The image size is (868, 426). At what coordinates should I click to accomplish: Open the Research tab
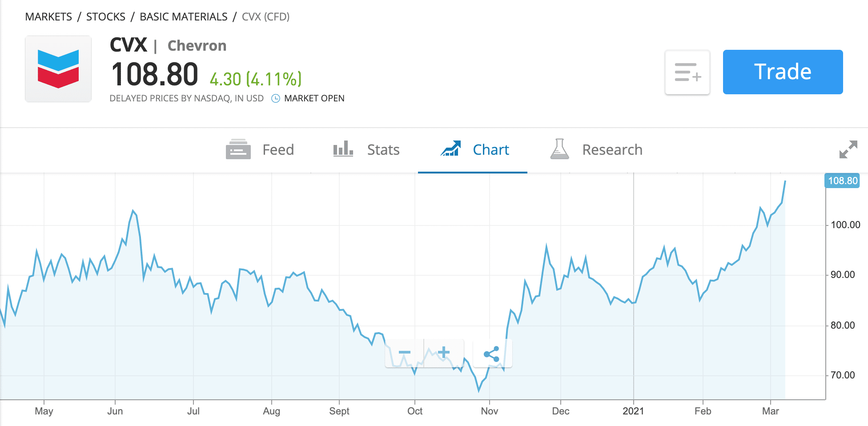[596, 150]
